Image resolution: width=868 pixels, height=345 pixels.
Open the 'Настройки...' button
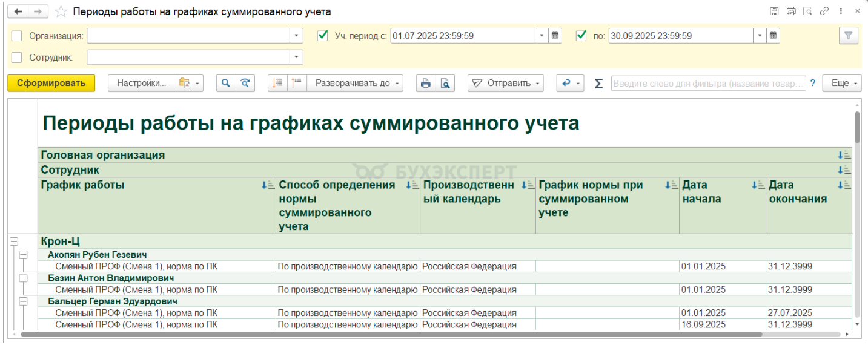pyautogui.click(x=142, y=84)
